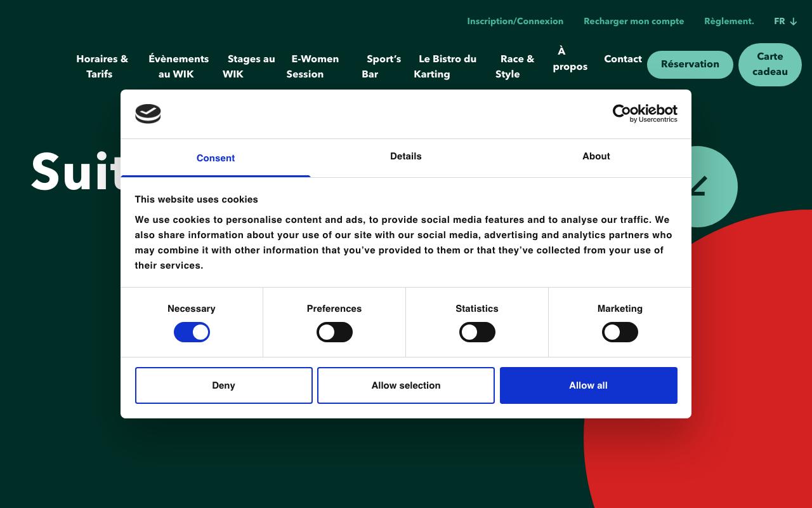Click the Réservation button
This screenshot has height=508, width=812.
(x=690, y=64)
